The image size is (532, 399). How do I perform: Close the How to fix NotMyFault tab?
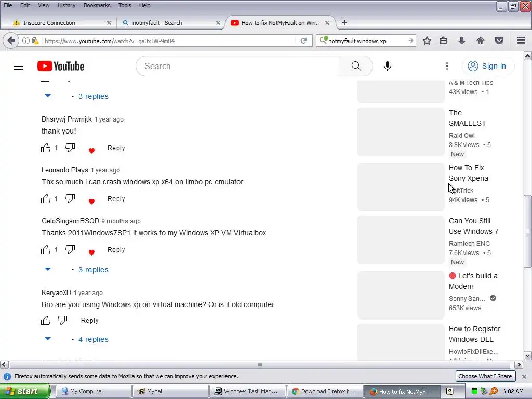pyautogui.click(x=327, y=23)
